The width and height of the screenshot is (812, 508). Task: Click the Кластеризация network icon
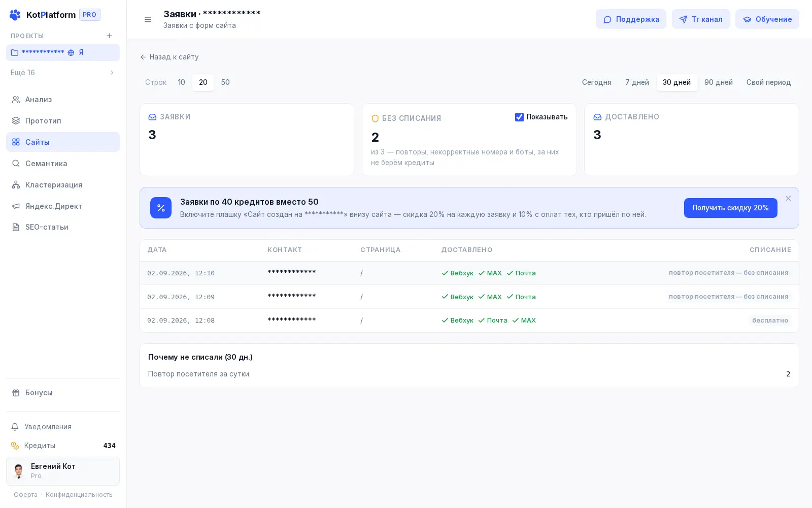16,185
